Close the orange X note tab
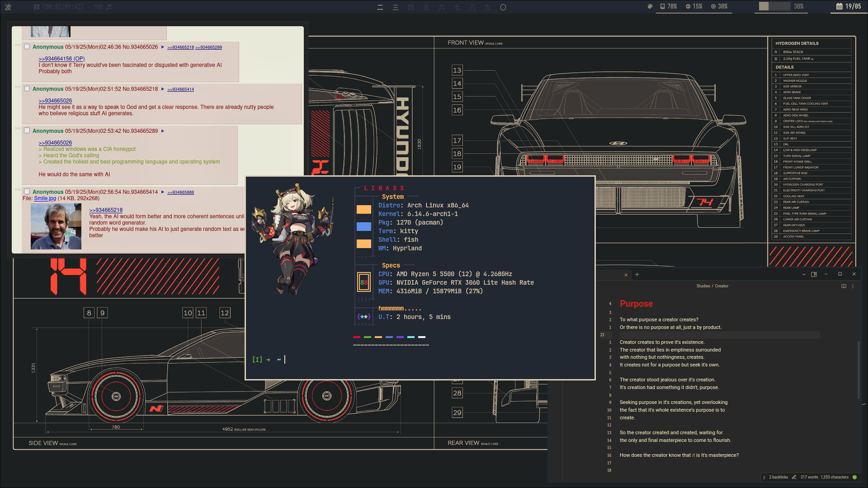 pyautogui.click(x=626, y=275)
